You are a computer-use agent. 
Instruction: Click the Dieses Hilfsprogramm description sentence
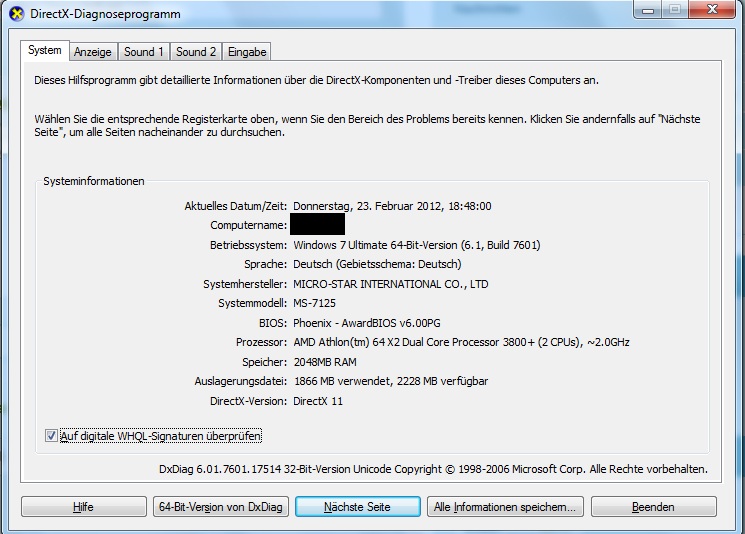[x=316, y=80]
